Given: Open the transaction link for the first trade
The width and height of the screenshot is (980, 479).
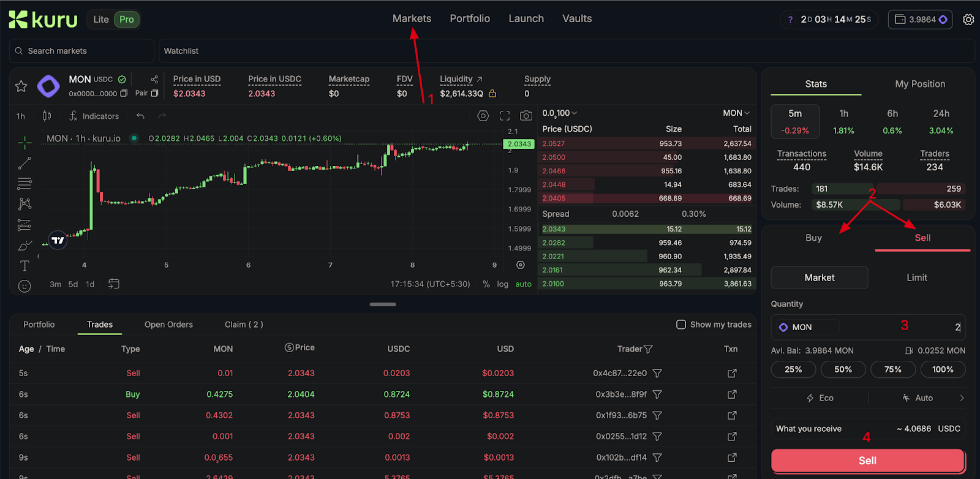Looking at the screenshot, I should pyautogui.click(x=732, y=373).
